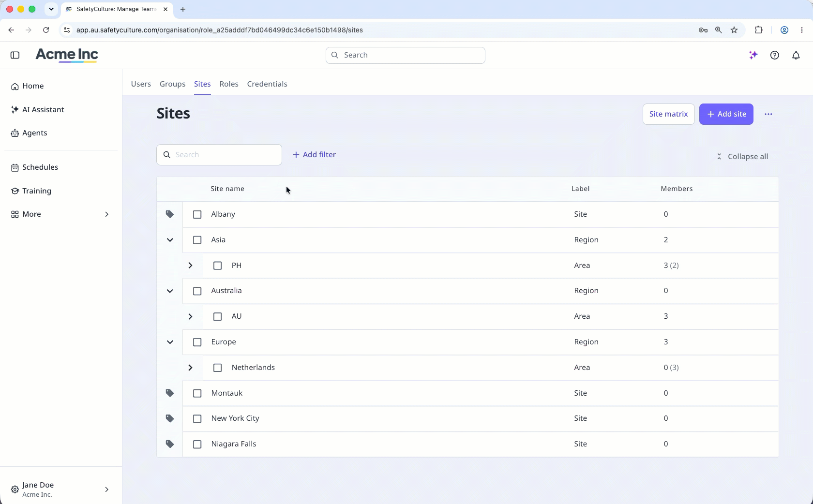813x504 pixels.
Task: Click the tag icon beside Albany
Action: point(170,214)
